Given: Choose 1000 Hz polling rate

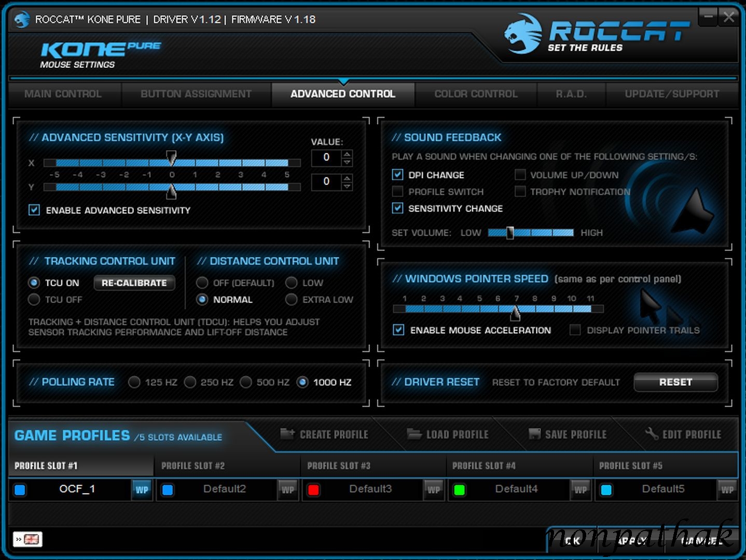Looking at the screenshot, I should 302,382.
